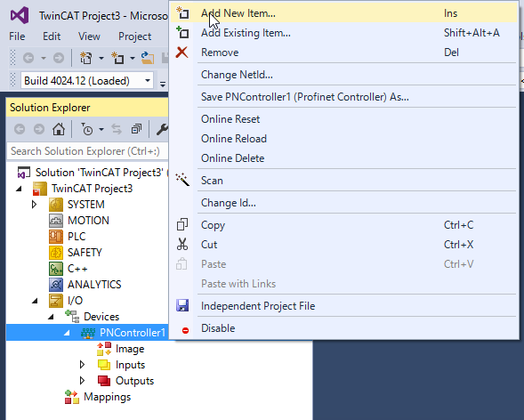Viewport: 524px width, 420px height.
Task: Expand the SYSTEM tree node
Action: pyautogui.click(x=34, y=205)
